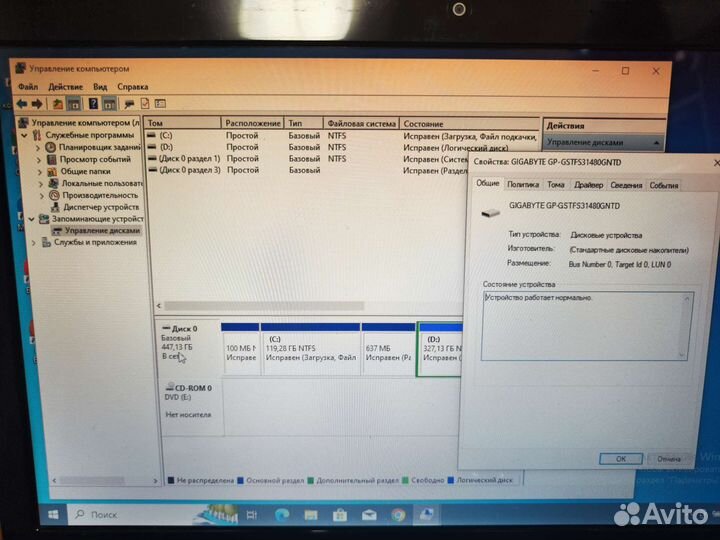Screen dimensions: 720x540
Task: Switch to the Тома tab
Action: [556, 185]
